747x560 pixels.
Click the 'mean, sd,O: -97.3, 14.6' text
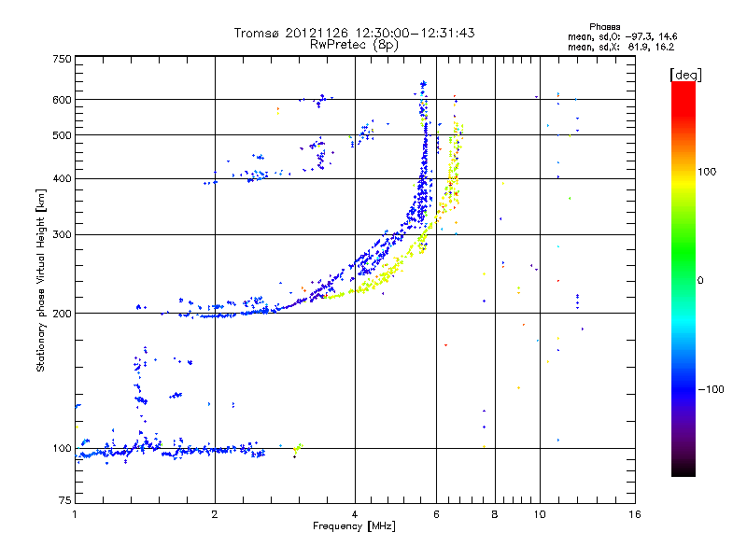622,37
